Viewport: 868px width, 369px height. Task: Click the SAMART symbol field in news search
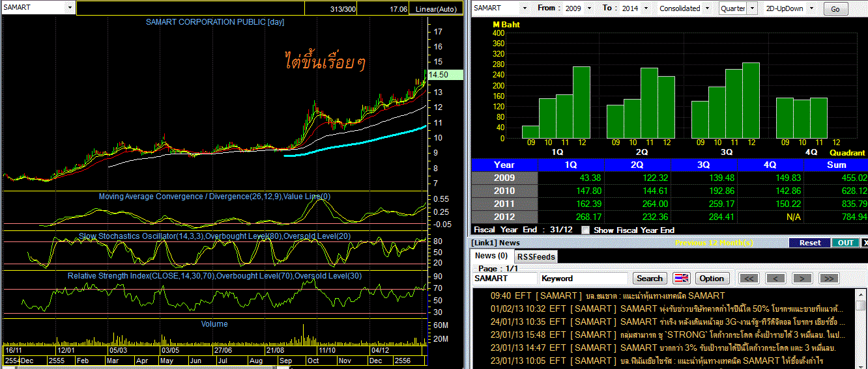pyautogui.click(x=505, y=278)
